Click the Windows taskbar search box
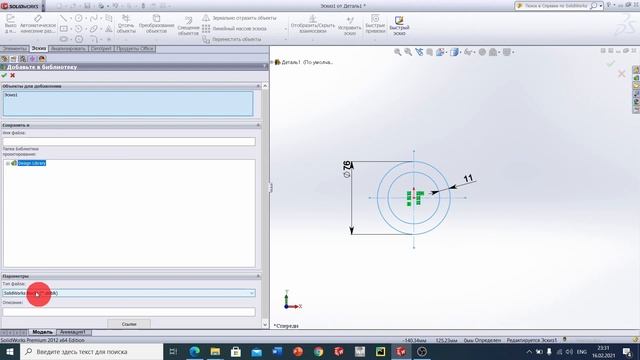 (x=91, y=351)
